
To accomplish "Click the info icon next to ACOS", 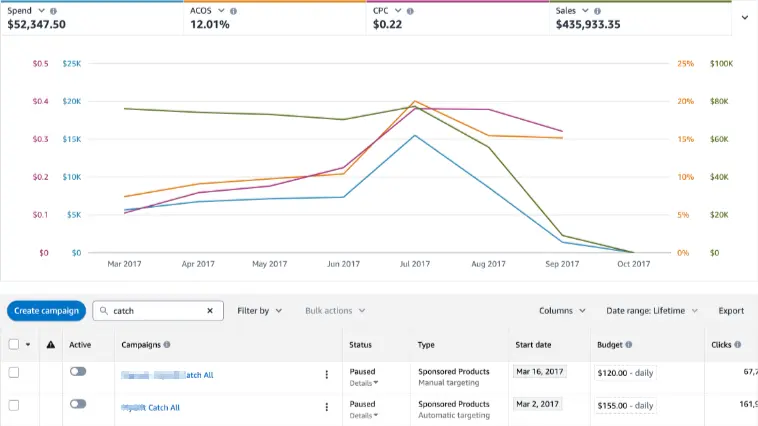I will [233, 11].
